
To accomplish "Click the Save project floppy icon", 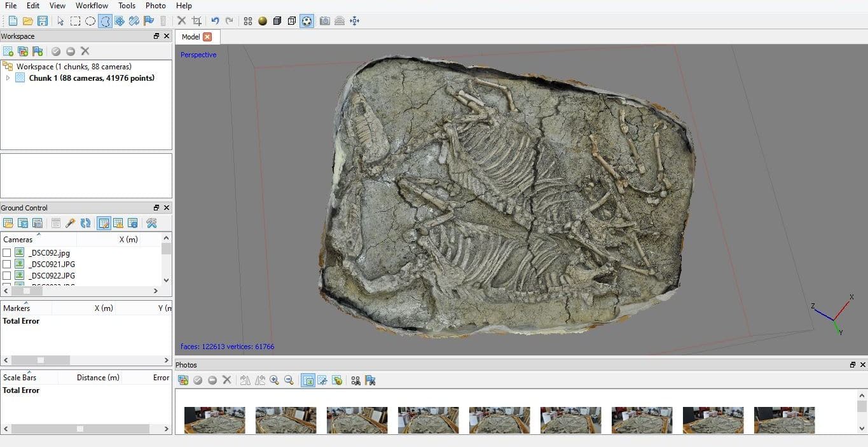I will tap(43, 21).
